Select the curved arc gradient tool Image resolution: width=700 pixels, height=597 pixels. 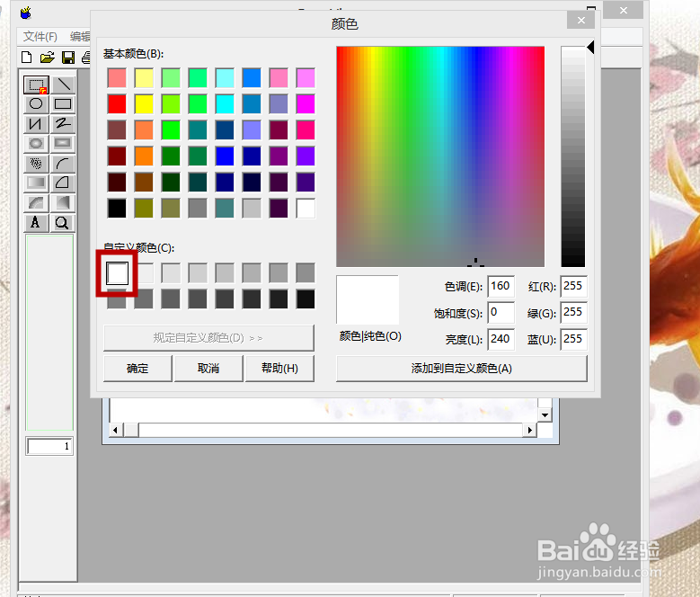coord(36,202)
